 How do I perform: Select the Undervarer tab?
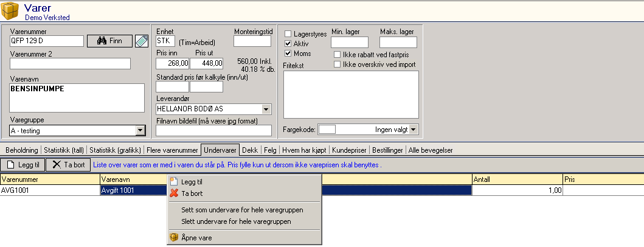[220, 150]
